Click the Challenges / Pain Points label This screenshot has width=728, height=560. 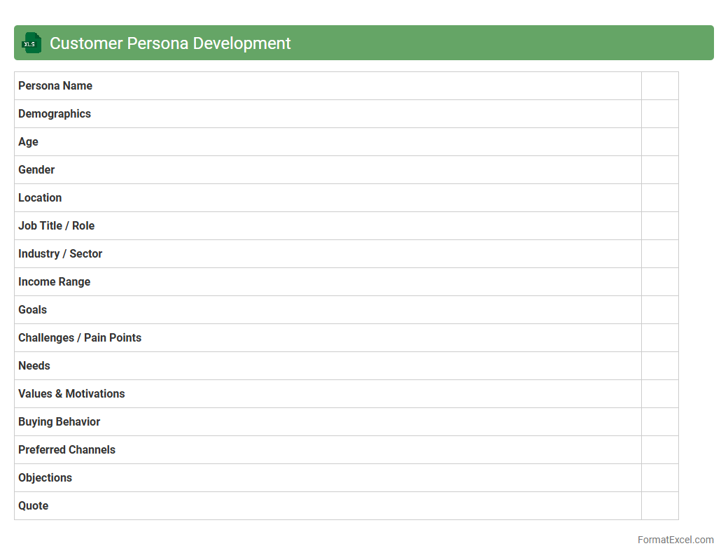[x=80, y=337]
